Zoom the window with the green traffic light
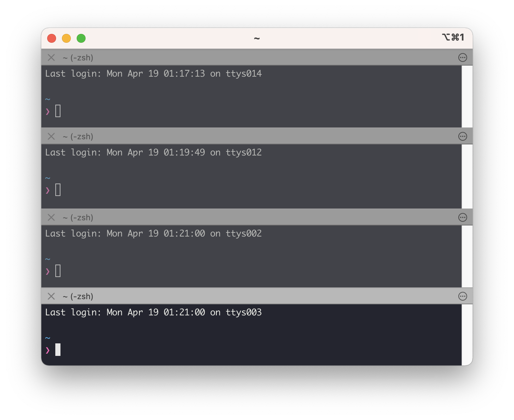This screenshot has width=514, height=420. (81, 38)
